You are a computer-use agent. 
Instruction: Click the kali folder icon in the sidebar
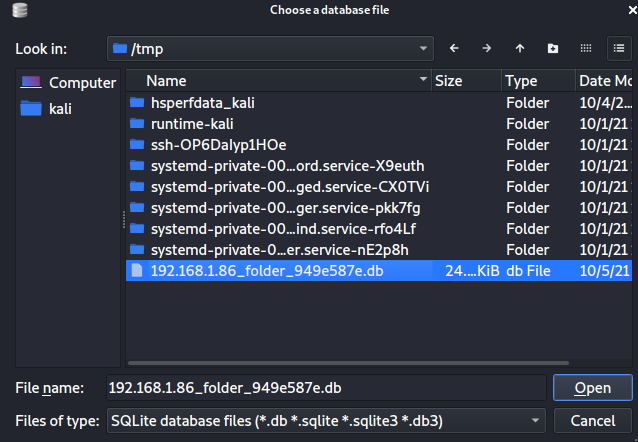point(31,109)
